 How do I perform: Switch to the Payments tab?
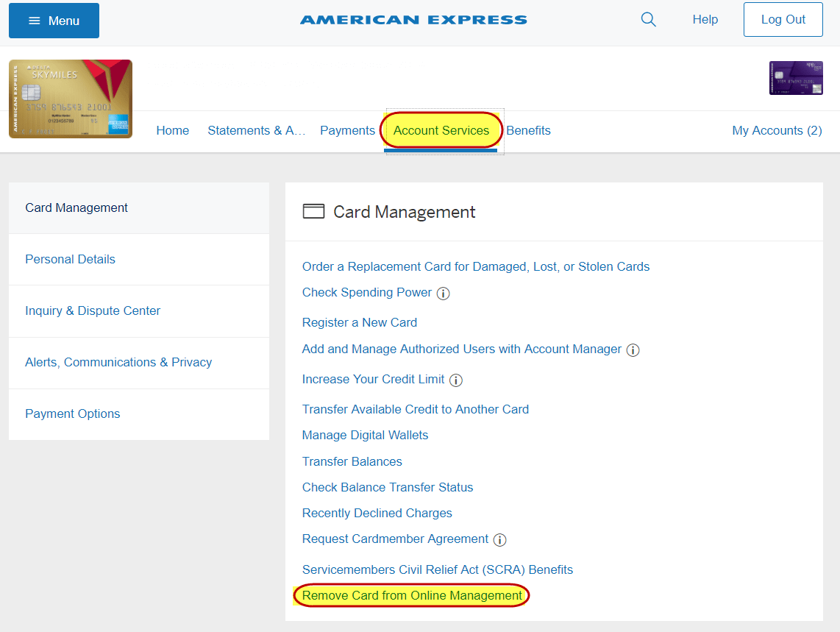pyautogui.click(x=347, y=130)
